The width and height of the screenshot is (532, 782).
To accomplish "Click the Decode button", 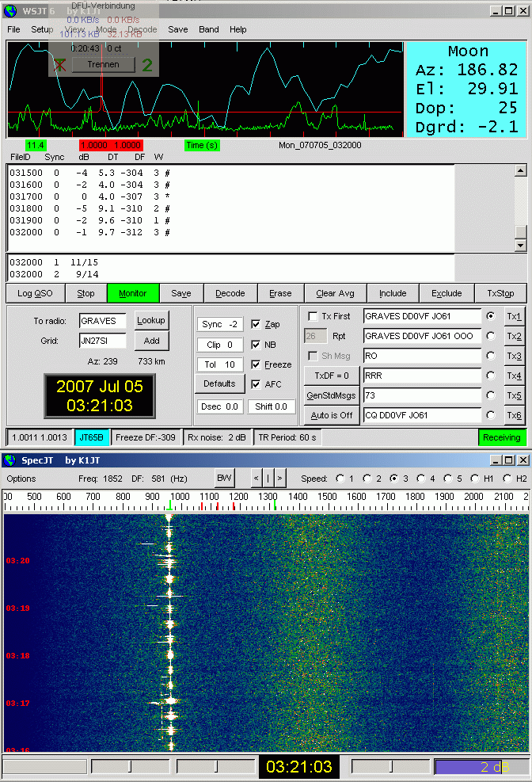I will (230, 293).
